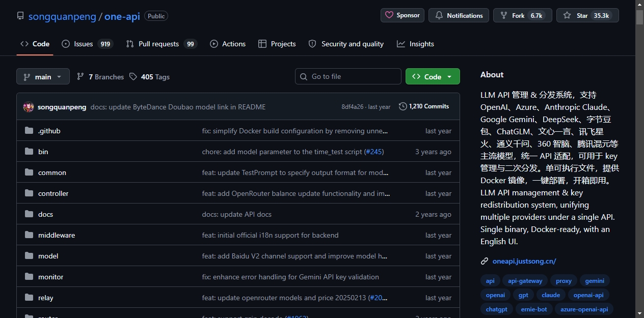Click the monitor folder icon
Image resolution: width=644 pixels, height=318 pixels.
(x=29, y=277)
